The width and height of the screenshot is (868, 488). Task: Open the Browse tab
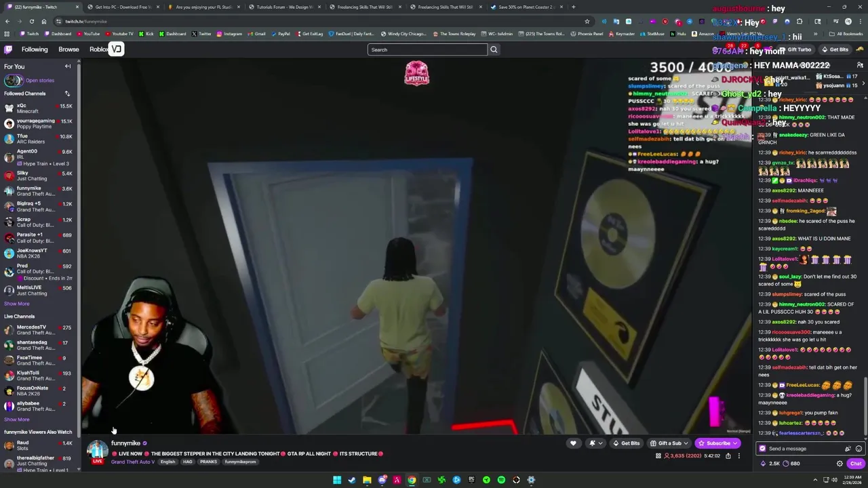tap(68, 49)
